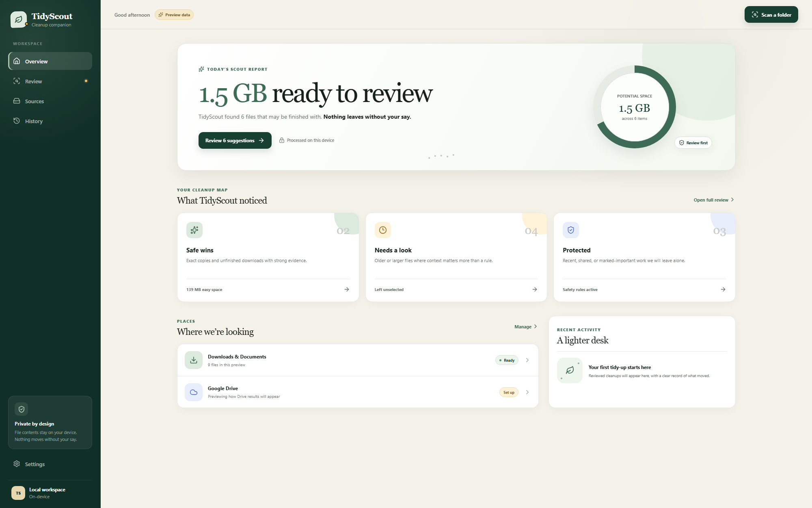This screenshot has width=812, height=508.
Task: Click the Ready status badge
Action: click(x=507, y=360)
